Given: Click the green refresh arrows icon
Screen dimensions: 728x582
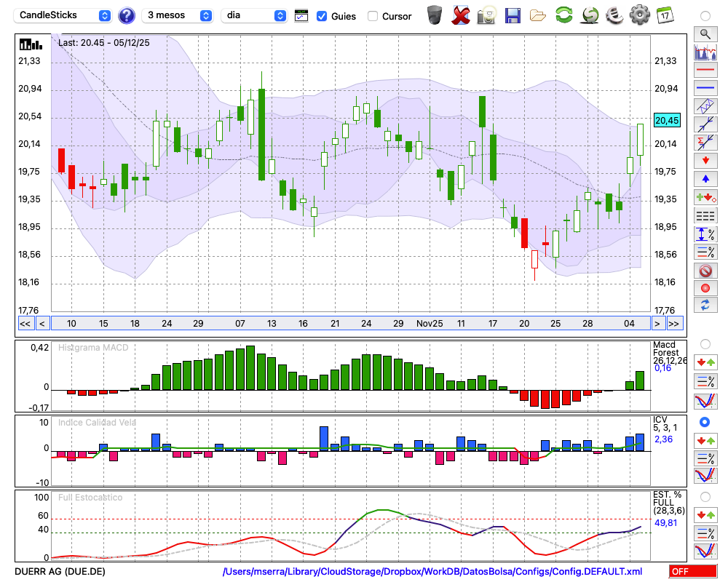Looking at the screenshot, I should (563, 15).
